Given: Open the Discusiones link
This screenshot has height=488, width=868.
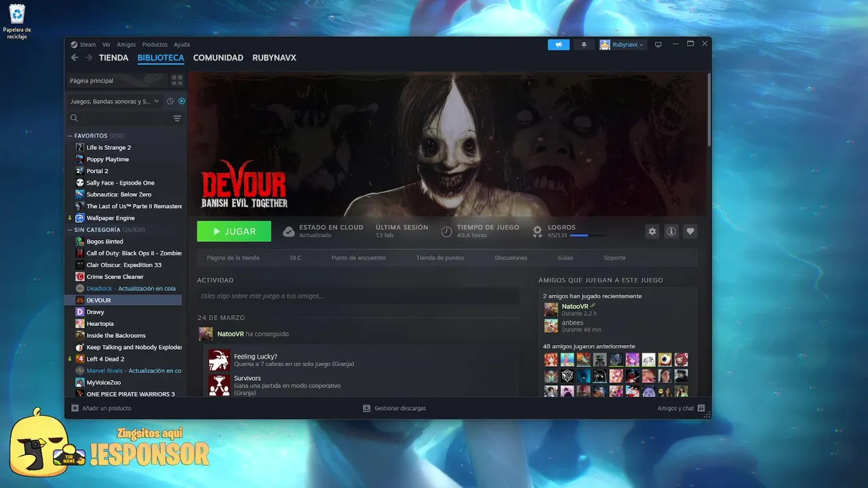Looking at the screenshot, I should point(511,258).
